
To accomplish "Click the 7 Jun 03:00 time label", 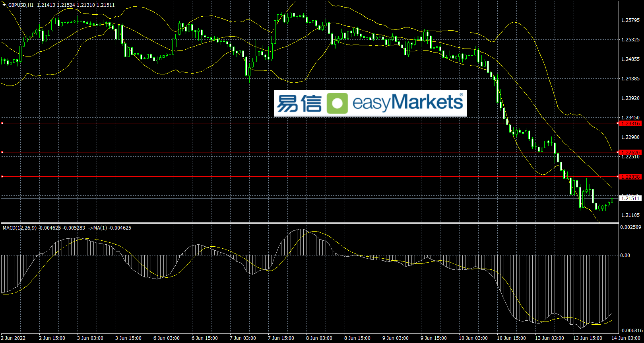I will 243,338.
